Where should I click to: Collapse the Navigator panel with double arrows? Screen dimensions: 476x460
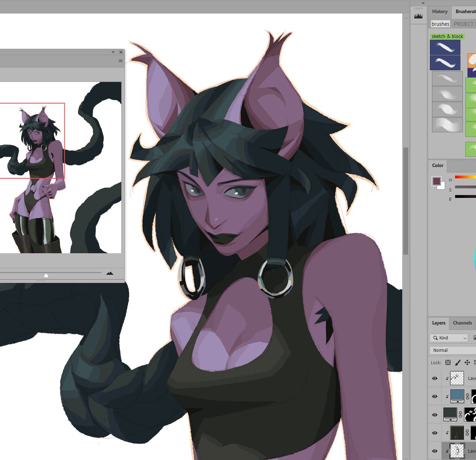pos(113,52)
